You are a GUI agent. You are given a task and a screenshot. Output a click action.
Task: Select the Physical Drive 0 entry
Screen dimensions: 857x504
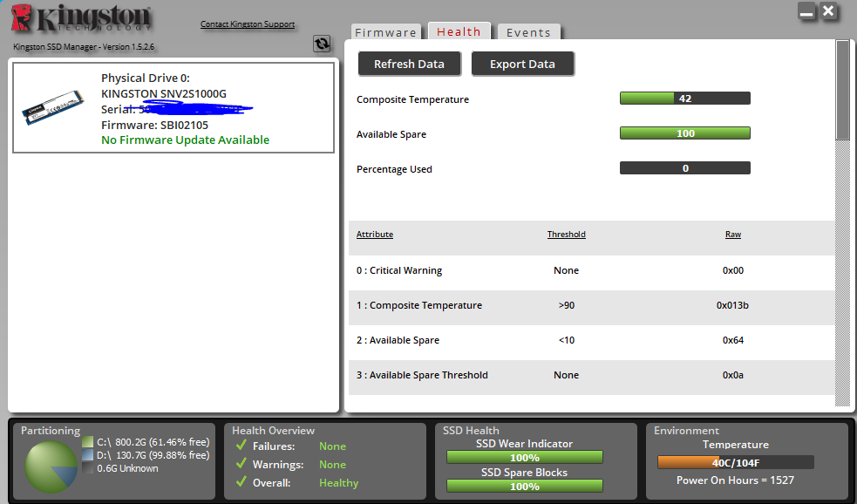[173, 107]
